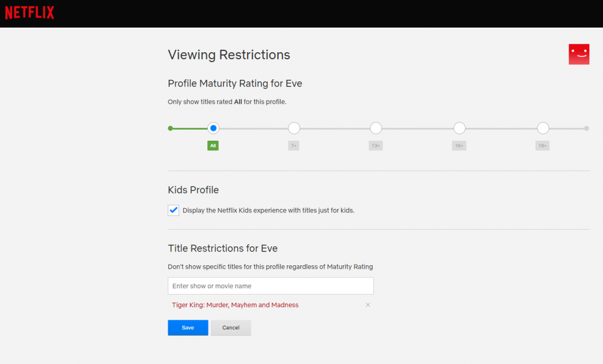Screen dimensions: 603x364
Task: Click the rightmost endpoint of the rating slider
Action: pyautogui.click(x=586, y=128)
